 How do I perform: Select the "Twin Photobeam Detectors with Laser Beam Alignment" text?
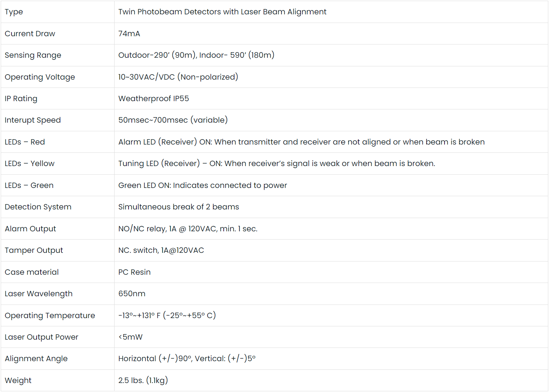click(222, 12)
